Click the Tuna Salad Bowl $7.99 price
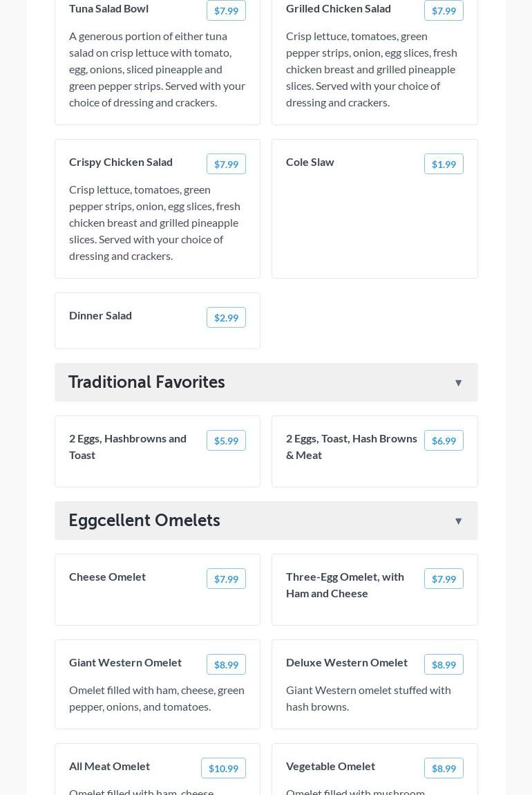The height and width of the screenshot is (795, 532). [x=226, y=10]
